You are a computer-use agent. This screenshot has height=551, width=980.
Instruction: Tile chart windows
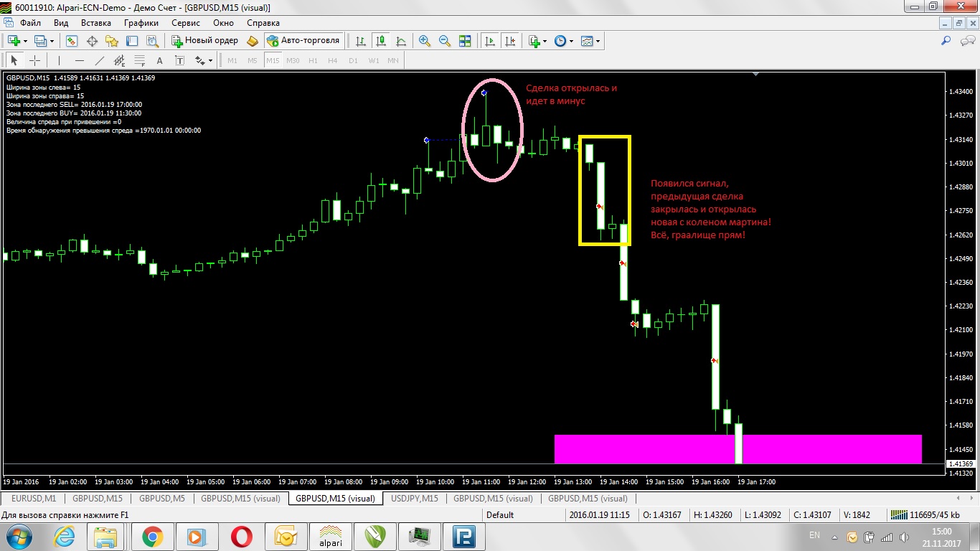(465, 41)
